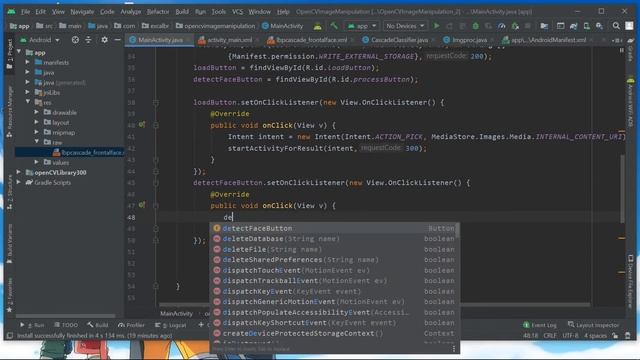Screen dimensions: 640x360
Task: Click the green Debug bug icon
Action: 476,26
